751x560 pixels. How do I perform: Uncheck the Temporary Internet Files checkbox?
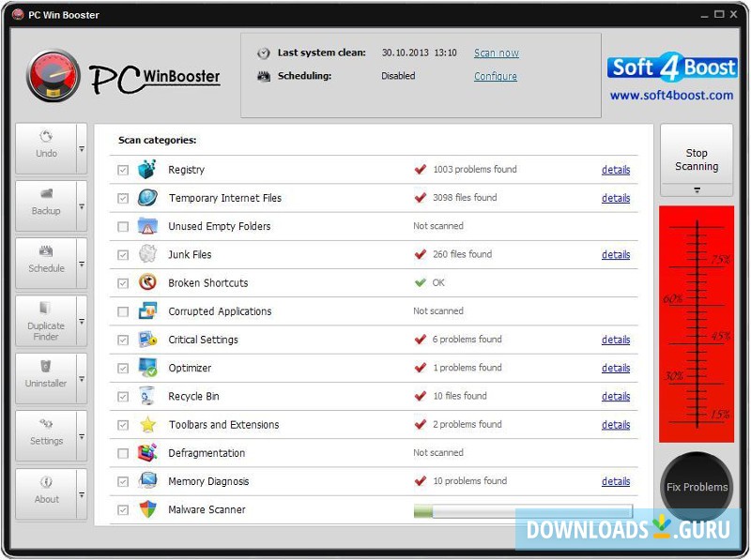pyautogui.click(x=123, y=198)
